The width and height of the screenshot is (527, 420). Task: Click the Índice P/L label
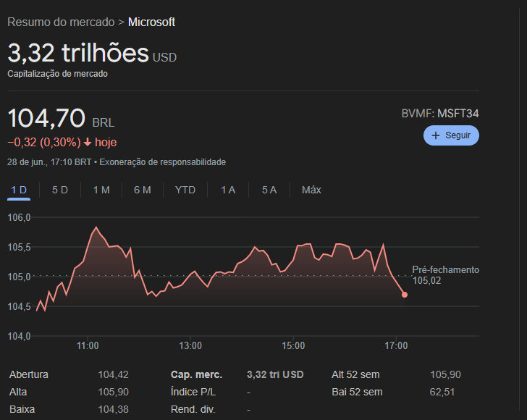pyautogui.click(x=193, y=392)
